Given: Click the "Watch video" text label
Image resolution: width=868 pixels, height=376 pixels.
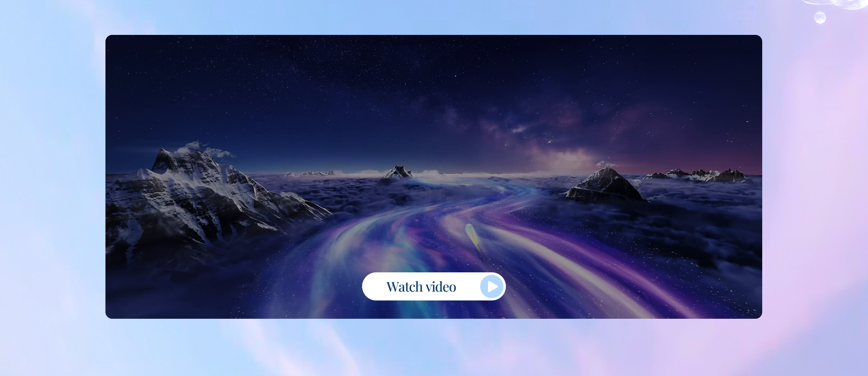Looking at the screenshot, I should point(421,287).
